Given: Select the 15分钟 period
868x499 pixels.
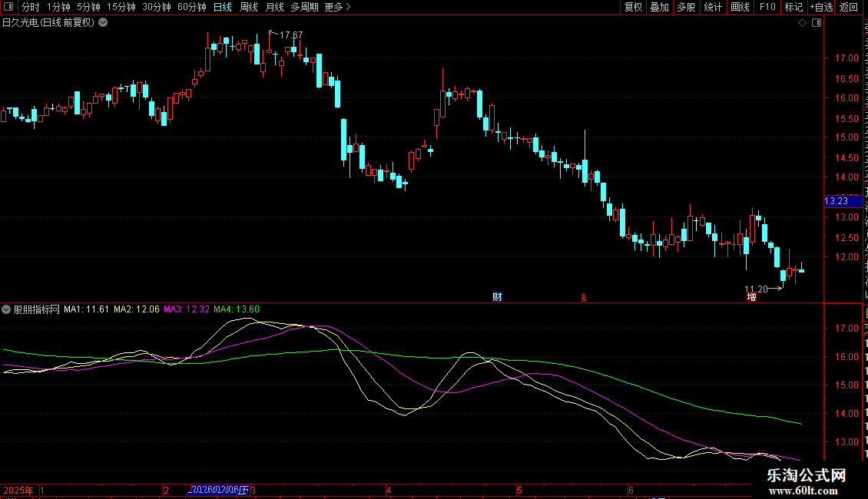Looking at the screenshot, I should (121, 7).
